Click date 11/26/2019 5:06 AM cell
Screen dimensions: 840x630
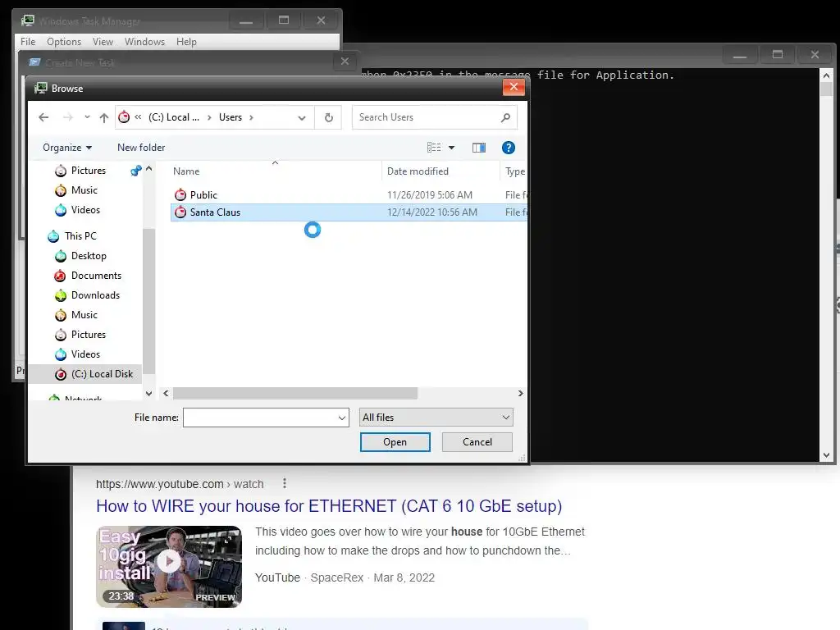tap(430, 195)
